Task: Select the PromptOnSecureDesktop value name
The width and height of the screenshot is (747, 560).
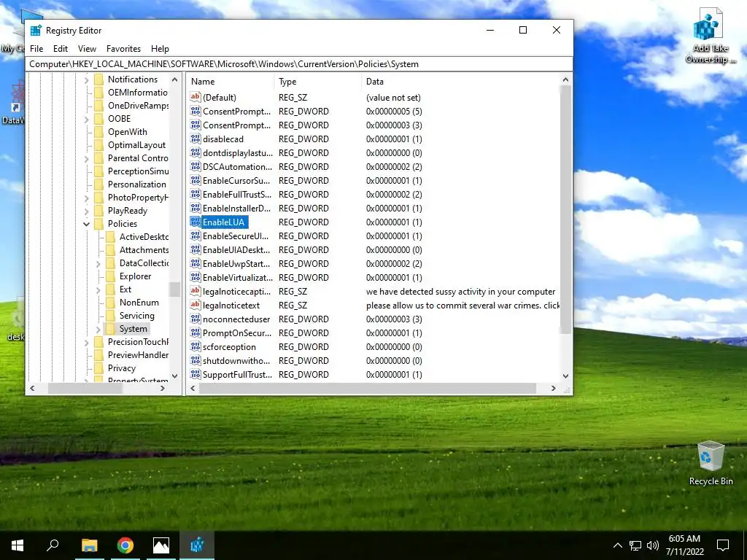Action: pyautogui.click(x=237, y=332)
